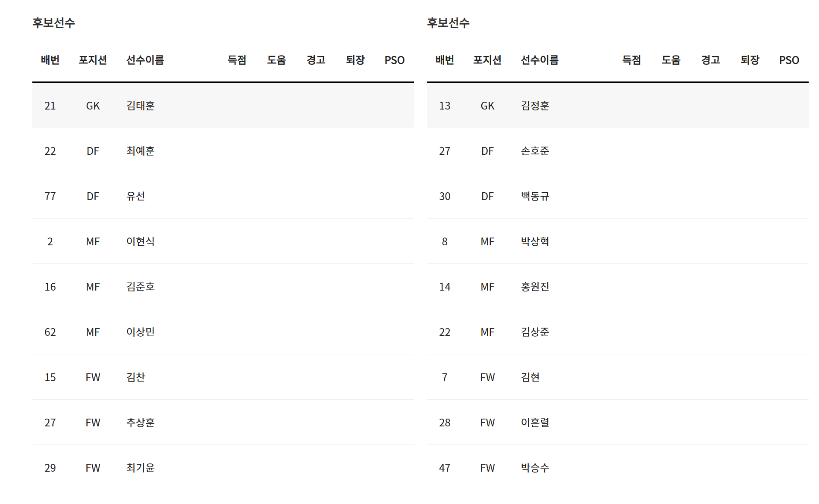The height and width of the screenshot is (504, 819).
Task: Click midfielder 박상혁's name
Action: point(535,241)
